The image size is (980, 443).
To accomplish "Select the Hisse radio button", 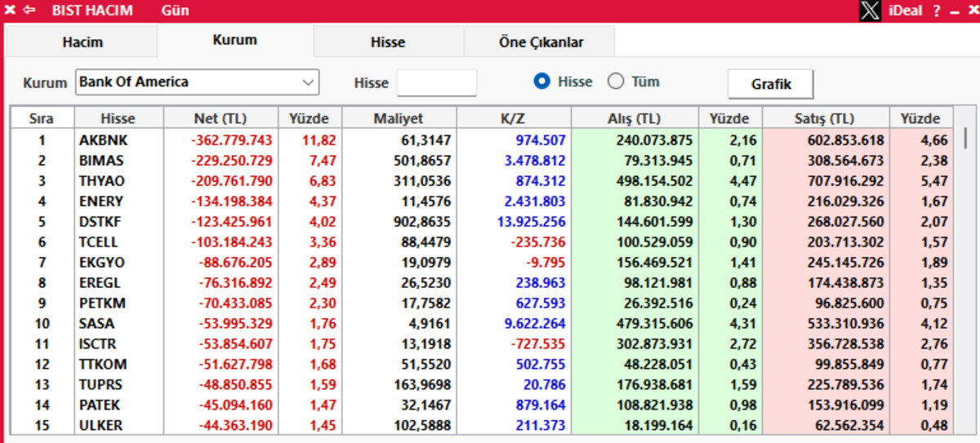I will (x=541, y=82).
